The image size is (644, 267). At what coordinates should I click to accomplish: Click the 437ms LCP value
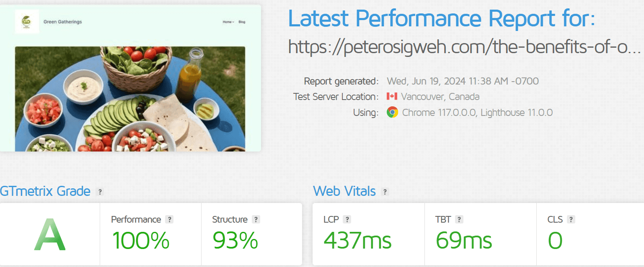[357, 241]
